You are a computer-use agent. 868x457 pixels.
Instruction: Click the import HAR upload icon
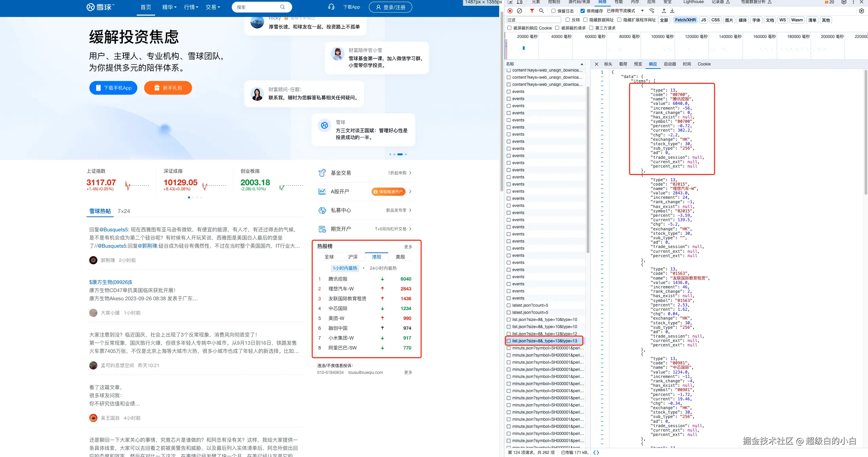point(664,11)
